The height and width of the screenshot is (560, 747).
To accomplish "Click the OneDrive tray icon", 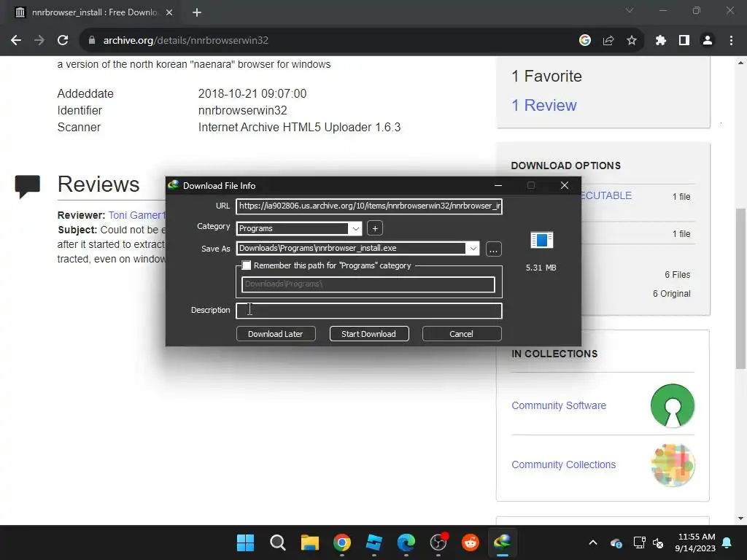I will (x=616, y=542).
